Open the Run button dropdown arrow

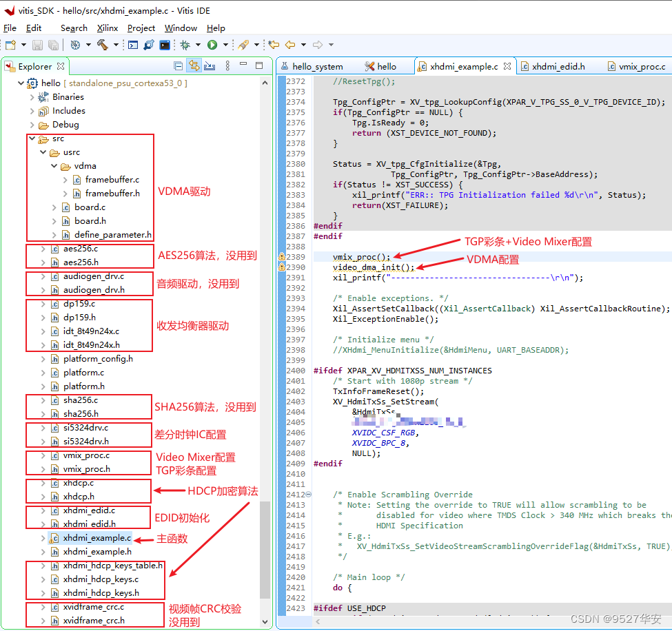(225, 45)
